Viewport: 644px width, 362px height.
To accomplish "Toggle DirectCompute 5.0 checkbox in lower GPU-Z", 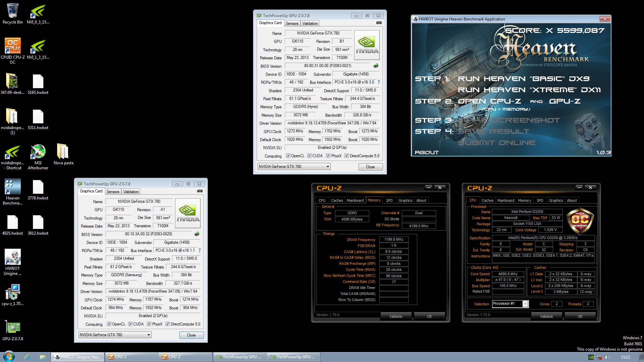I will pos(167,324).
